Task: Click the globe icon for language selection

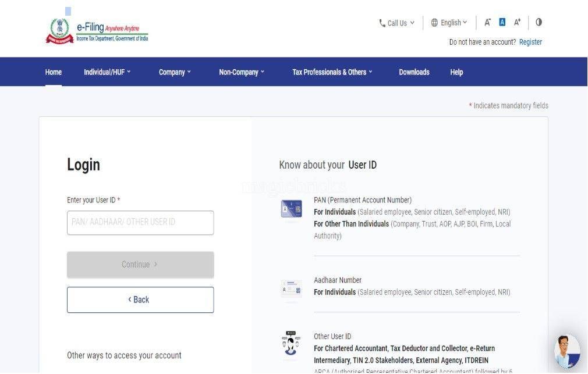Action: click(434, 23)
